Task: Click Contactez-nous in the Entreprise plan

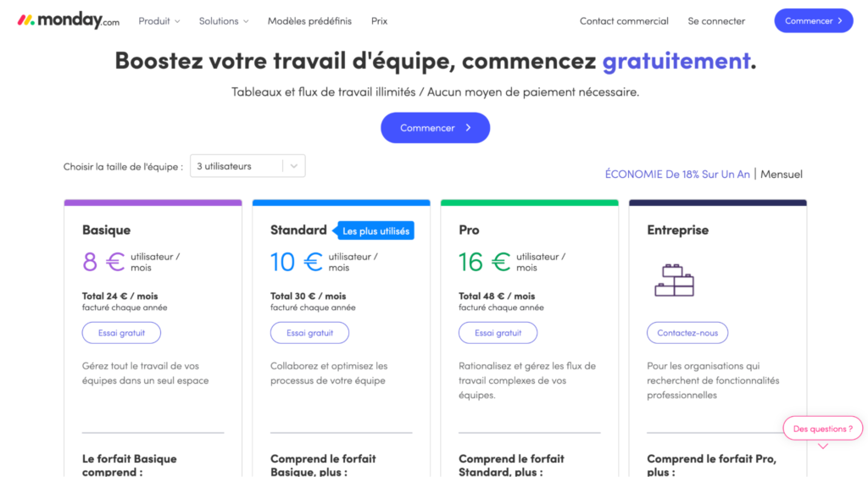Action: pyautogui.click(x=687, y=333)
